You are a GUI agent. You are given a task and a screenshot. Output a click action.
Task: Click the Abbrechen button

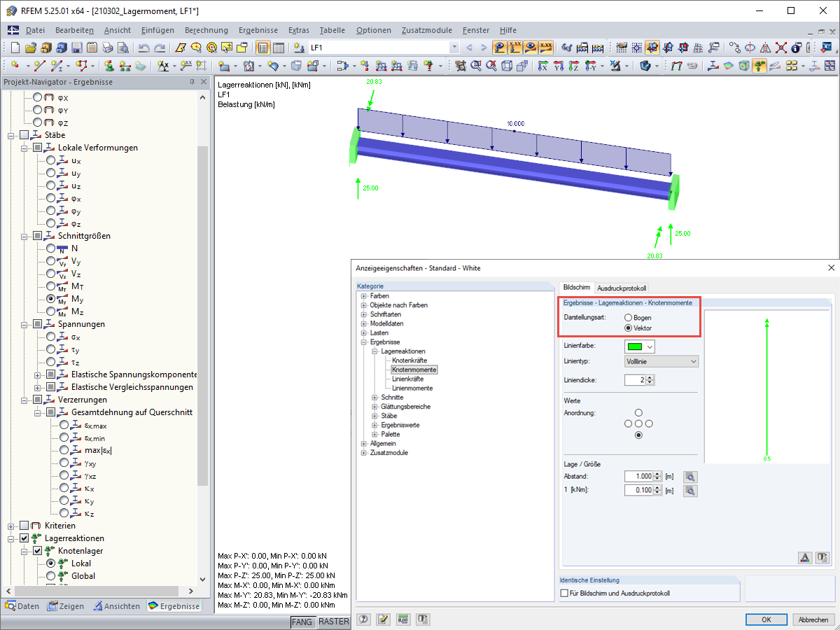pos(813,619)
